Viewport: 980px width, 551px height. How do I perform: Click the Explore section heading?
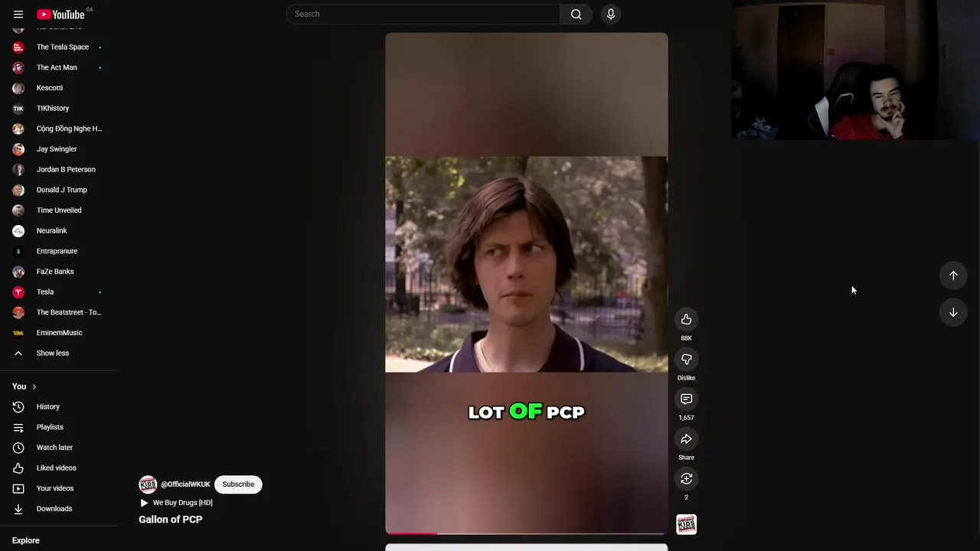click(26, 540)
